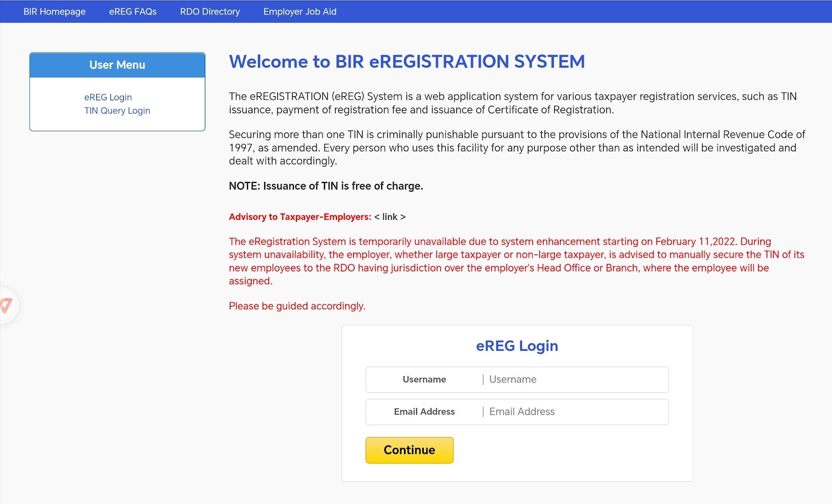The width and height of the screenshot is (832, 504).
Task: Open the Employer Job Aid nav link
Action: [300, 11]
